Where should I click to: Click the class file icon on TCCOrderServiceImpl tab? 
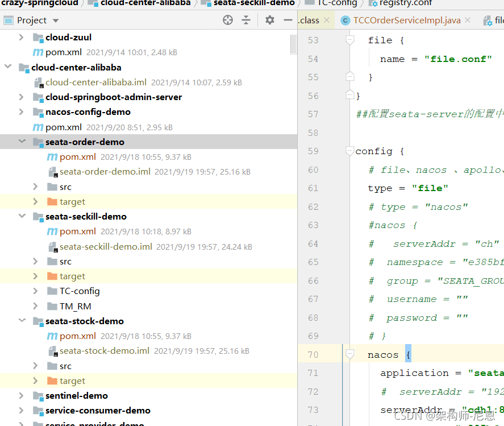(x=345, y=20)
